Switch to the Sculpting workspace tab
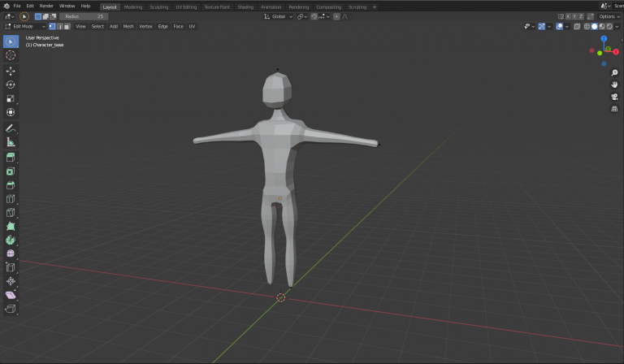This screenshot has height=364, width=624. tap(158, 6)
